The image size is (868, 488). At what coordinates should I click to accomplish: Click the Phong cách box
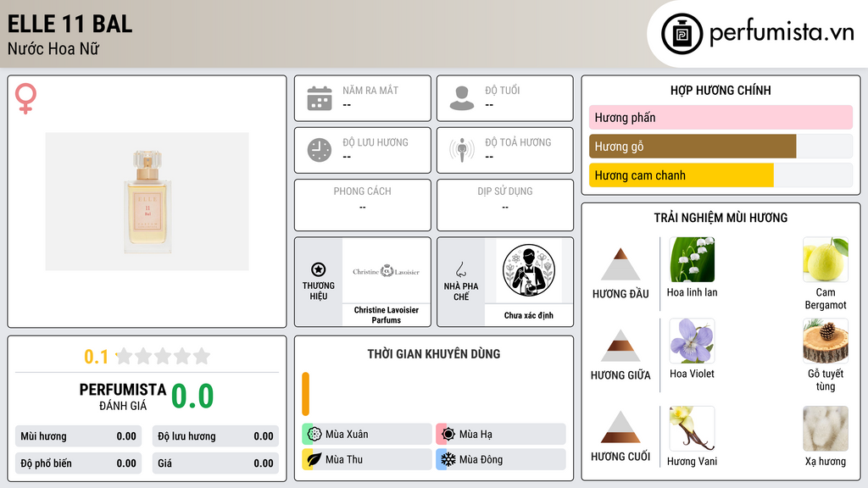(363, 205)
